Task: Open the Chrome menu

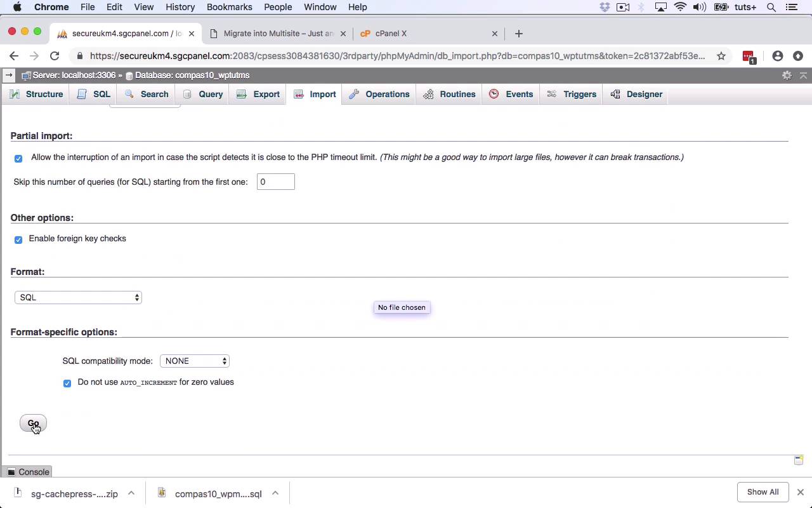Action: [51, 7]
